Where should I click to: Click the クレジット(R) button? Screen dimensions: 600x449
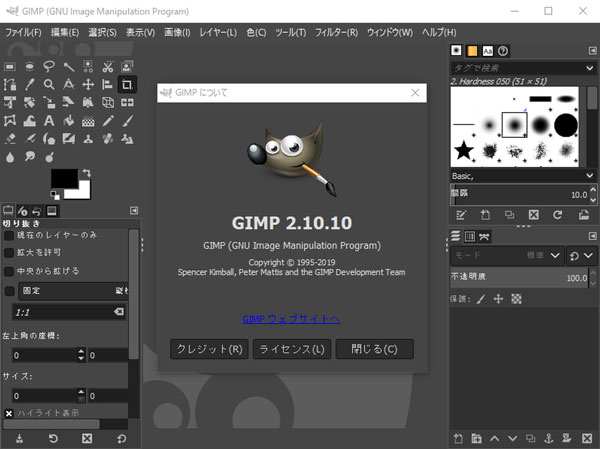coord(209,349)
